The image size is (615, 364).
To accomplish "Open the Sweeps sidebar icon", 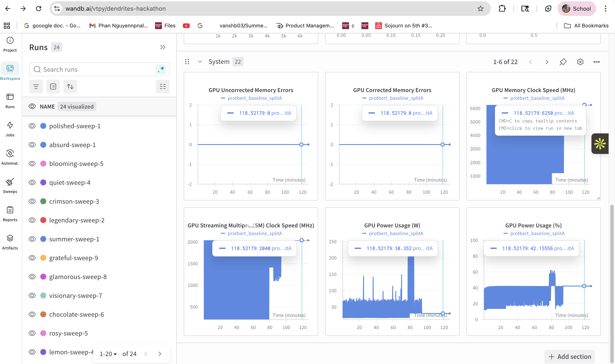I will [10, 182].
